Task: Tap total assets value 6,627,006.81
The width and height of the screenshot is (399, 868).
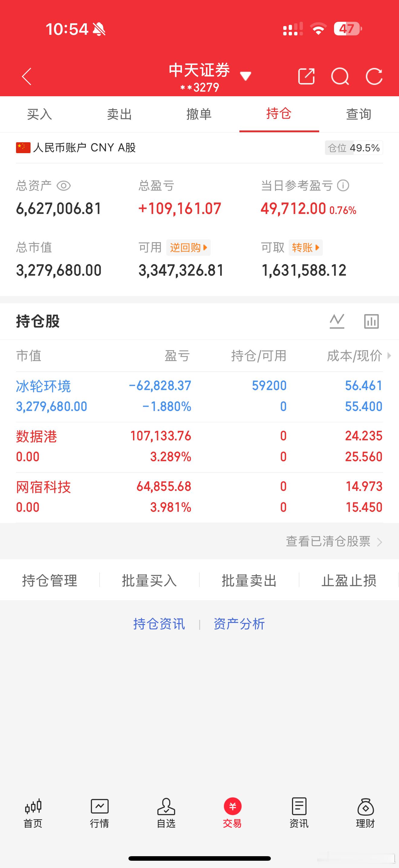Action: pos(59,209)
